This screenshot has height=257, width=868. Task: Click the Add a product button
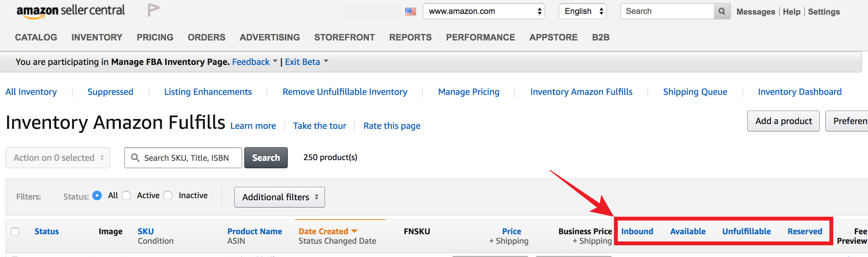click(783, 121)
